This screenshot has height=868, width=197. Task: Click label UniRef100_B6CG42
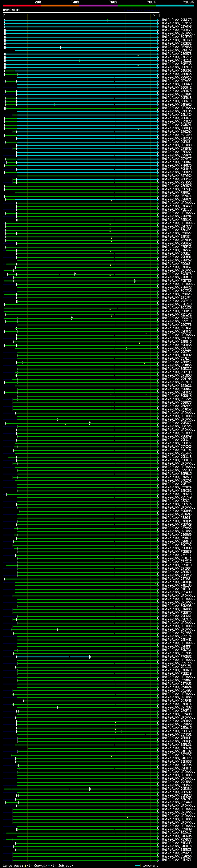coord(177,88)
